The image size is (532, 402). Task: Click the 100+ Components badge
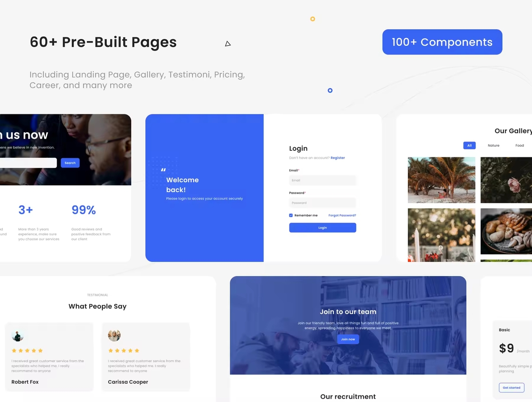442,42
